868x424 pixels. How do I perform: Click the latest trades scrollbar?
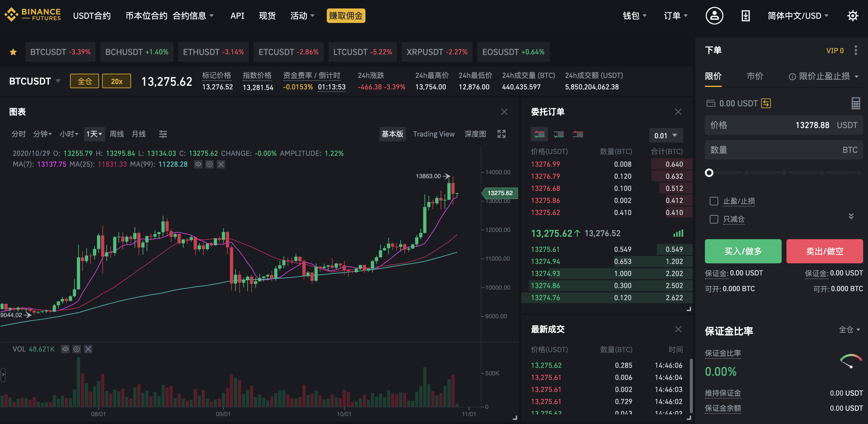691,386
